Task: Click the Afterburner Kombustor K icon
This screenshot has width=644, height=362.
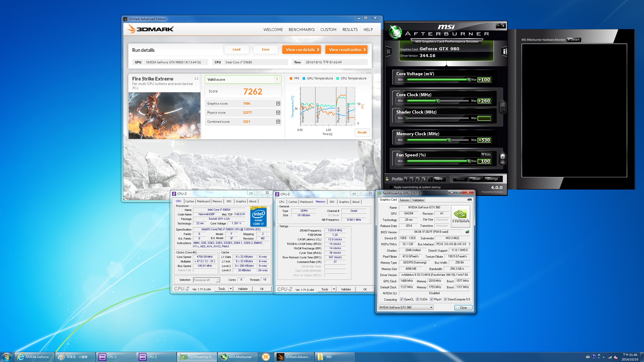Action: [389, 52]
